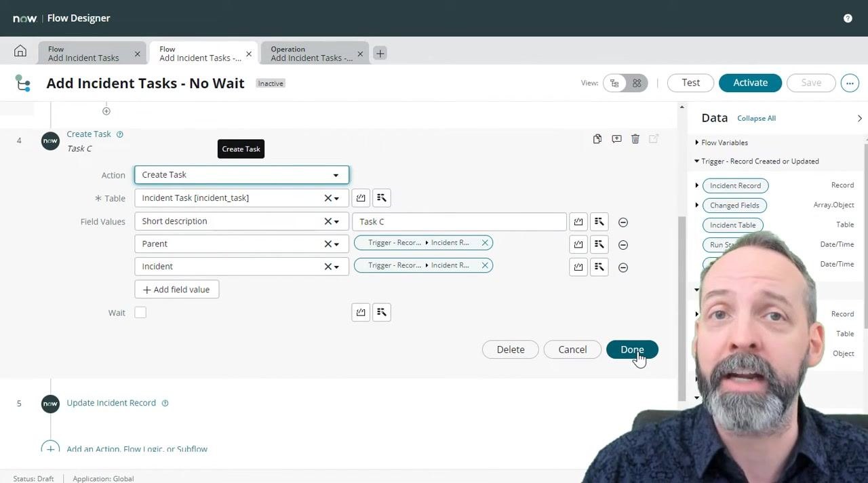
Task: Add step using plus circle above action 4
Action: tap(106, 111)
